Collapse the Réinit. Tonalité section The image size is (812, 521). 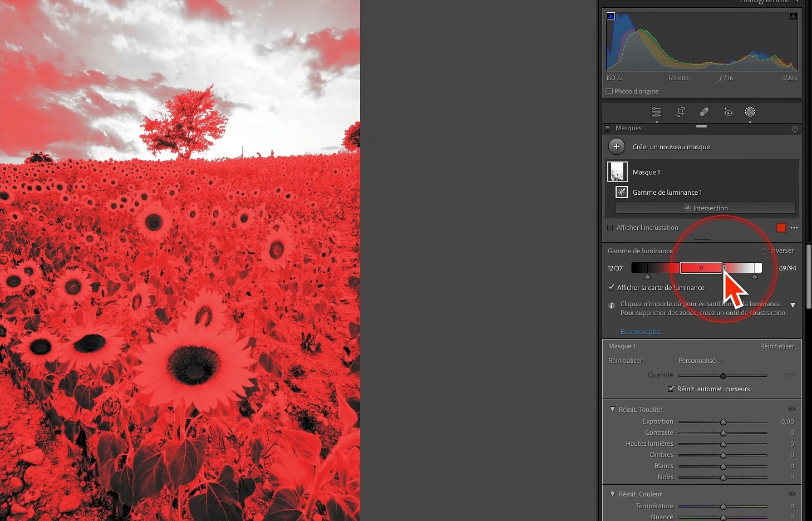613,409
